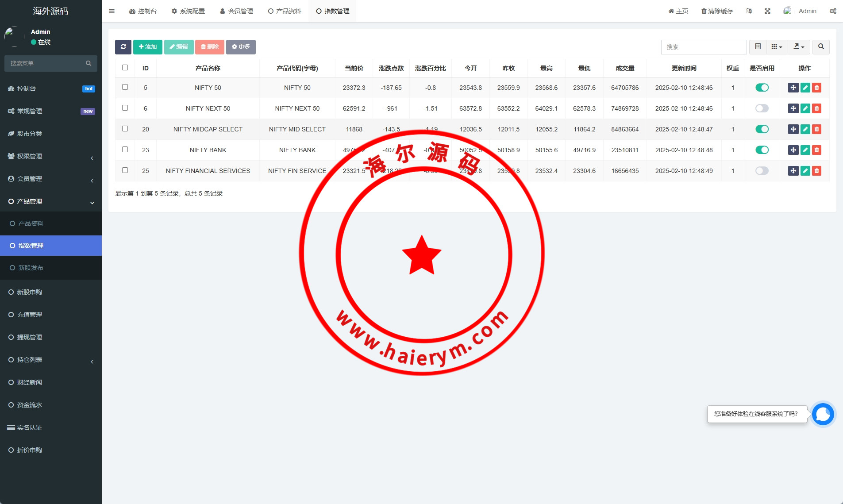Open the columns visibility dropdown

[777, 47]
